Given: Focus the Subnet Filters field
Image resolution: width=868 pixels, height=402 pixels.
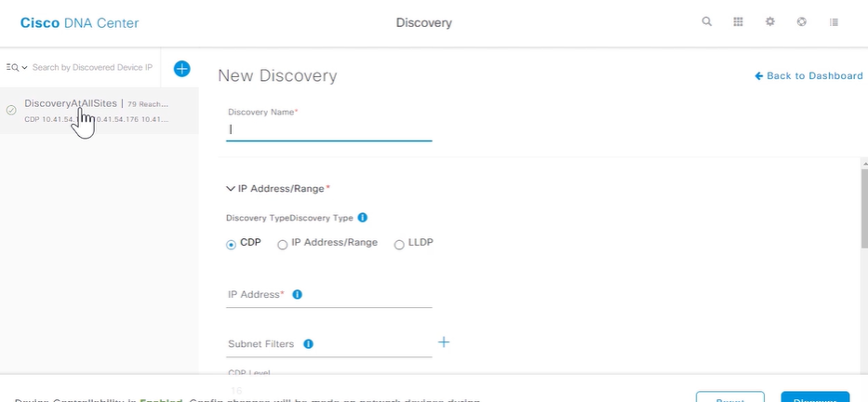Looking at the screenshot, I should click(x=328, y=344).
